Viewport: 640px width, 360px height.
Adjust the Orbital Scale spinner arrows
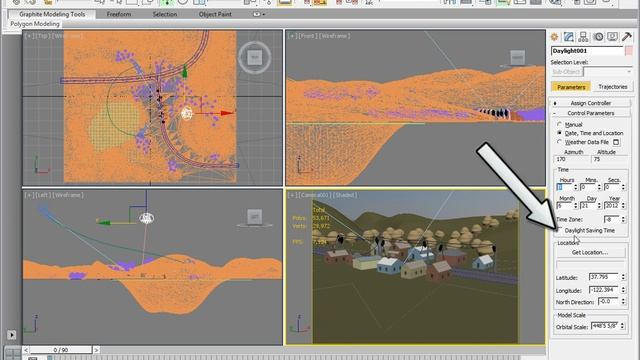tap(622, 326)
